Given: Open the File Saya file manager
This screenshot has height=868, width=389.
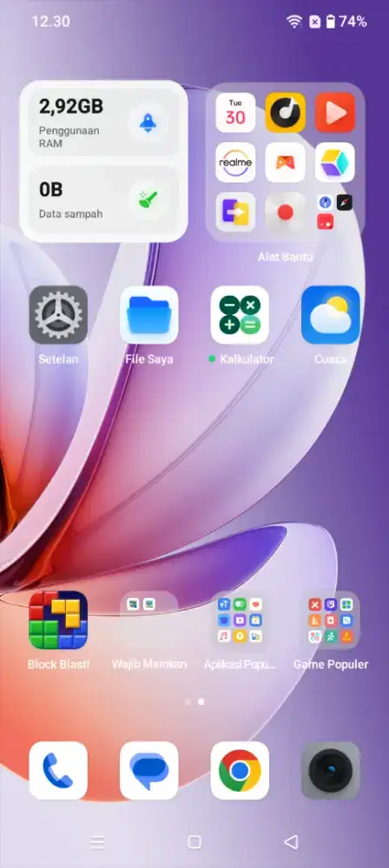Looking at the screenshot, I should point(149,315).
